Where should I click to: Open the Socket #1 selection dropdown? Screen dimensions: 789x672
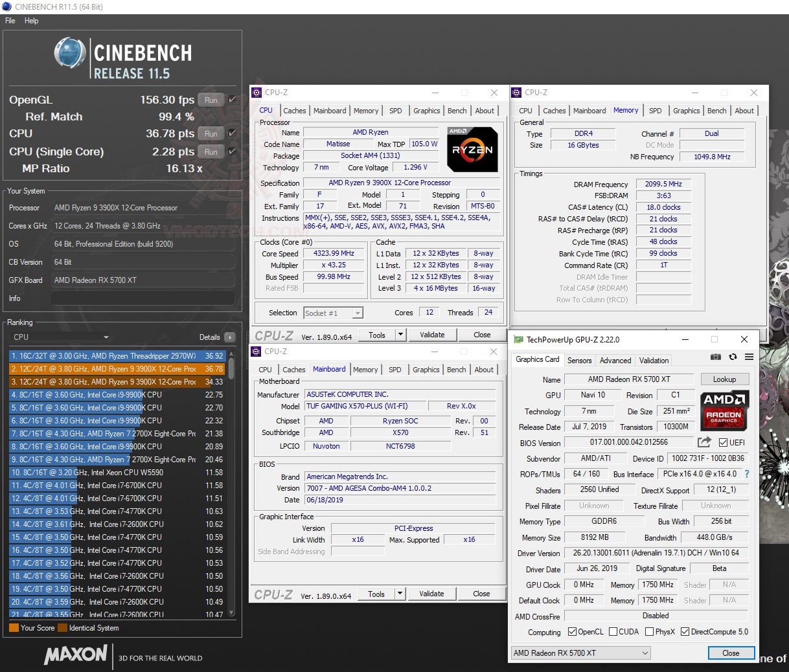(334, 313)
